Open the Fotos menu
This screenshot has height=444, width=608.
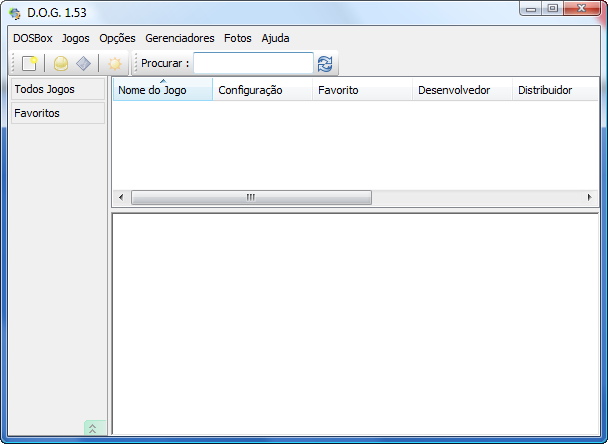[238, 38]
